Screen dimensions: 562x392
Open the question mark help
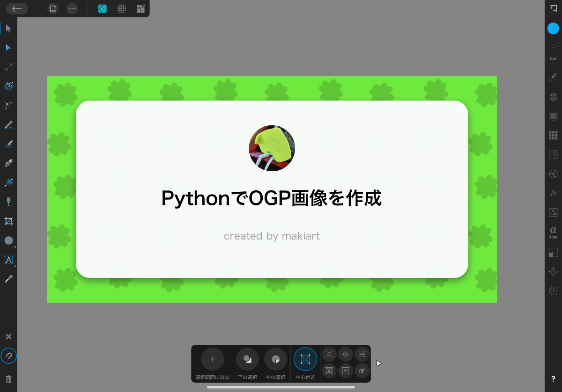553,379
